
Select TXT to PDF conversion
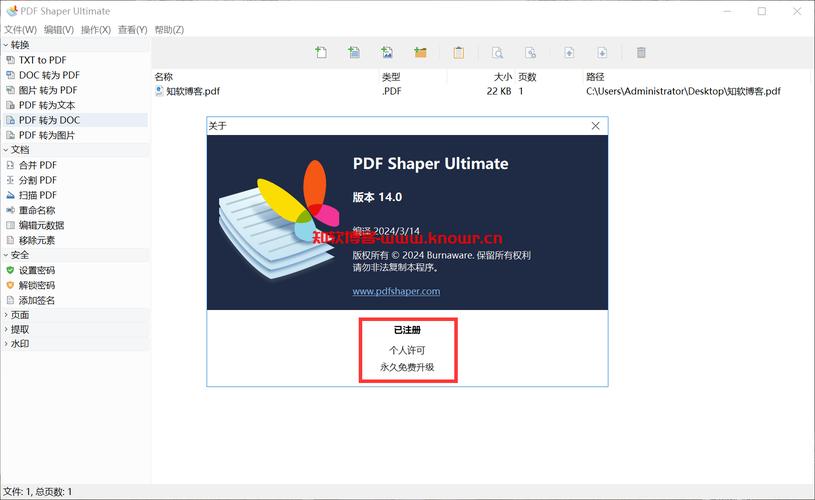[75, 60]
